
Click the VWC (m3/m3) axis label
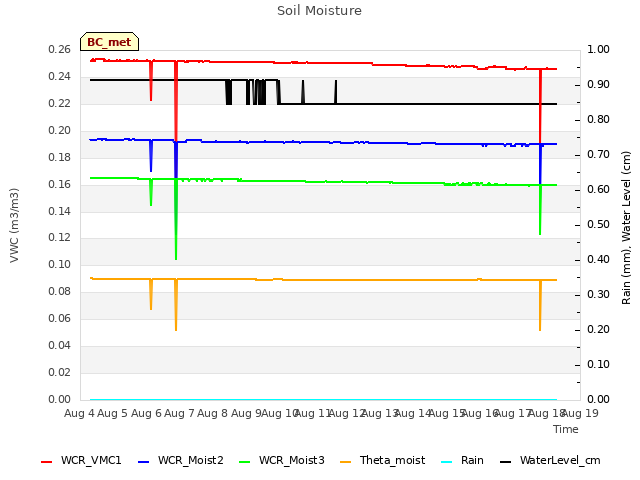14,225
